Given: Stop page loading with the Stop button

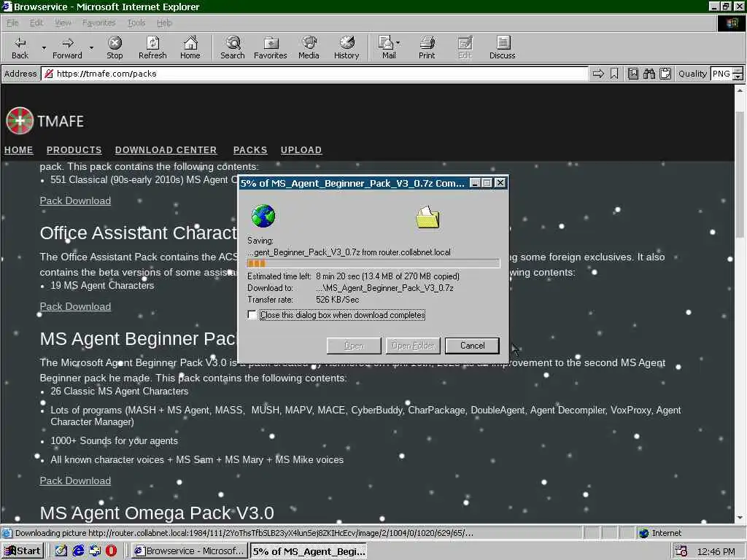Looking at the screenshot, I should 115,47.
